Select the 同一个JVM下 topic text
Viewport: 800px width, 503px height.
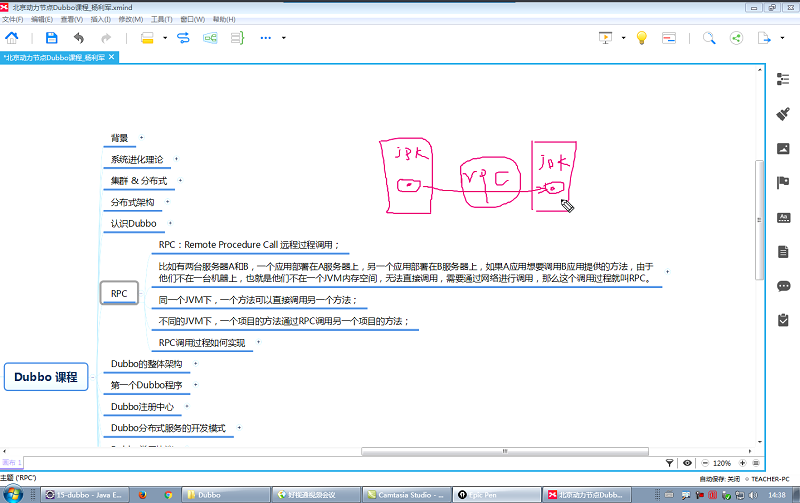point(259,300)
